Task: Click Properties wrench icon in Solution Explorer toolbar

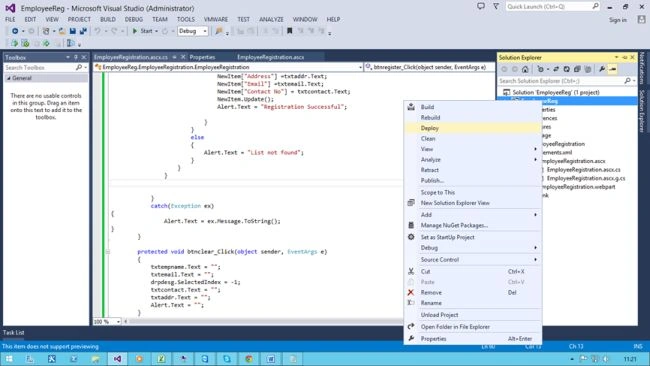Action: point(602,69)
